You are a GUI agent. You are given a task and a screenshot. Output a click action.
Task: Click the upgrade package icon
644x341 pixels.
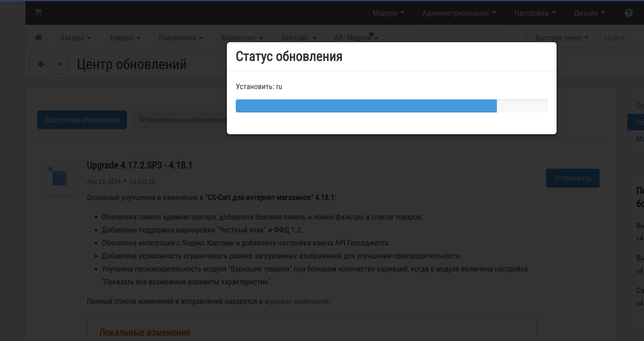(60, 178)
